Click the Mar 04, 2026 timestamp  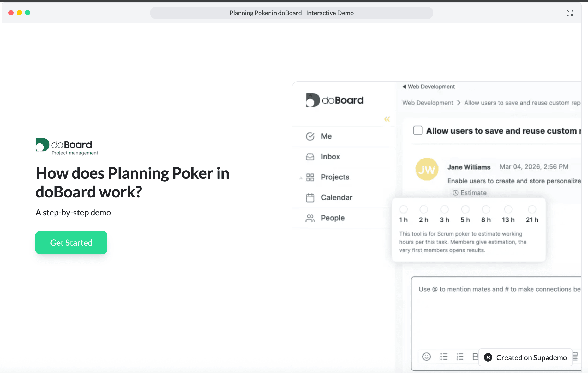[x=534, y=167]
